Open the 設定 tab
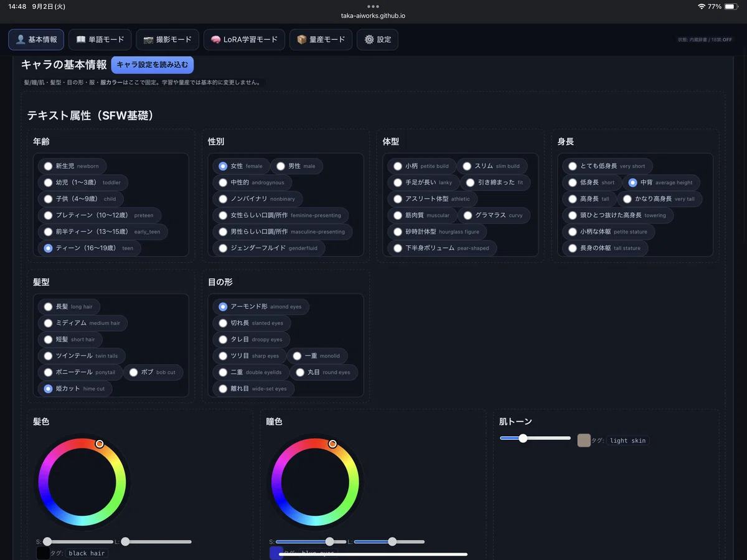Screen dimensions: 747x560 377,39
